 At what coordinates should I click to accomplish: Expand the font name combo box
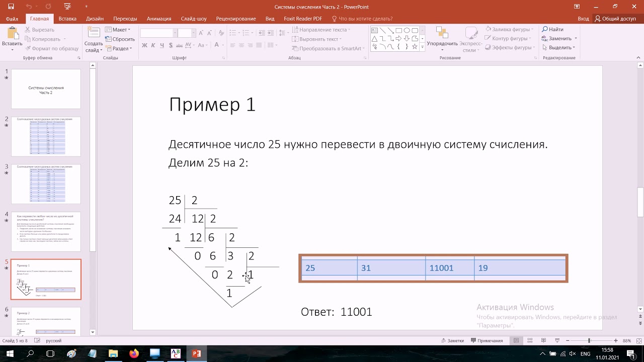click(x=175, y=33)
